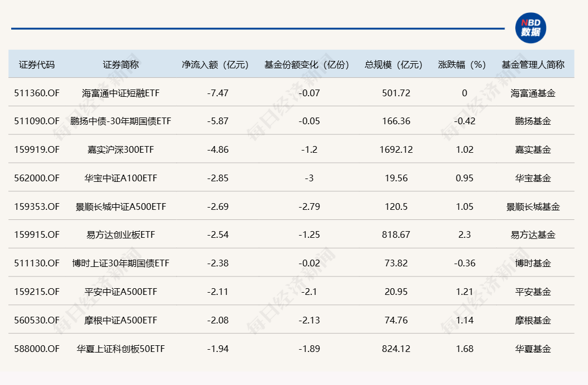The height and width of the screenshot is (385, 588).
Task: Click the 证券简称 column header
Action: 121,65
